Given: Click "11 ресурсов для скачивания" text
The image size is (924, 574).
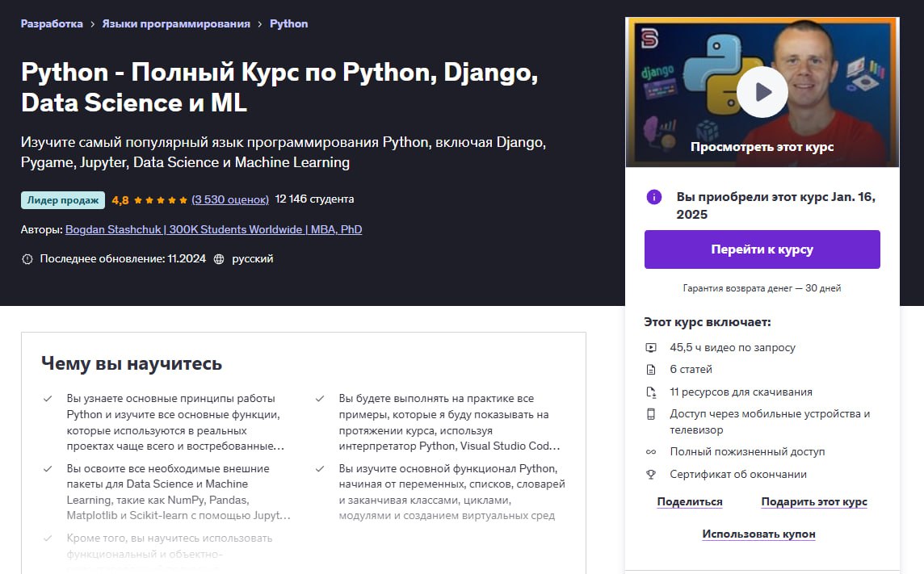Looking at the screenshot, I should (741, 392).
